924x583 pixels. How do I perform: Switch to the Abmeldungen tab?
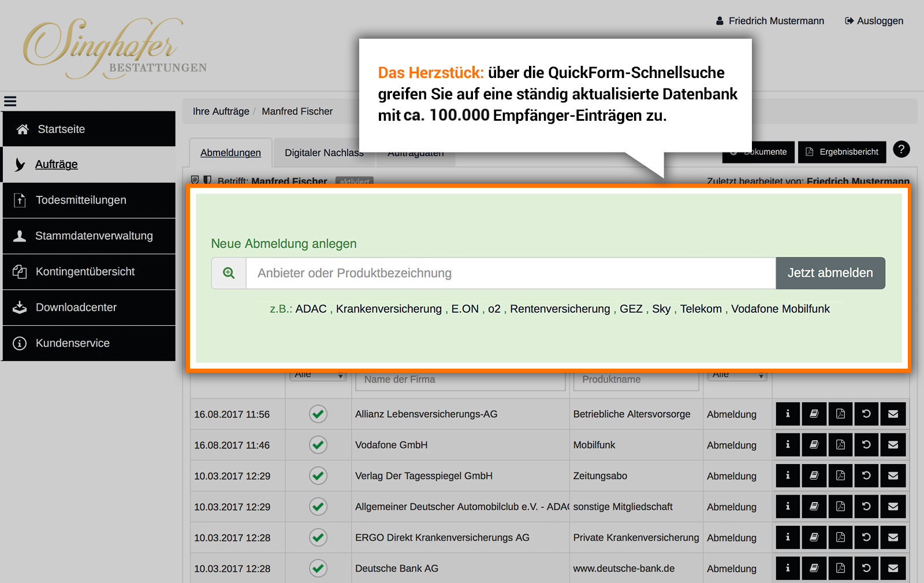tap(230, 153)
